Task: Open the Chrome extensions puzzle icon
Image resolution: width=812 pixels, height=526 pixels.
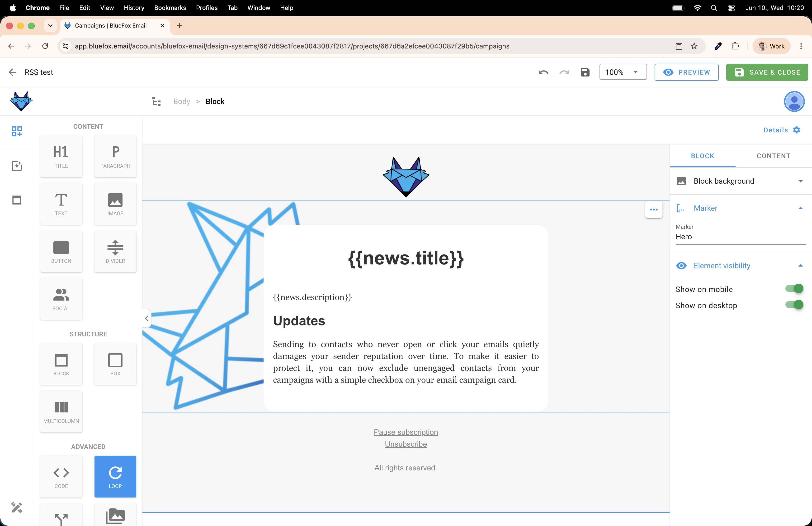Action: pos(735,46)
